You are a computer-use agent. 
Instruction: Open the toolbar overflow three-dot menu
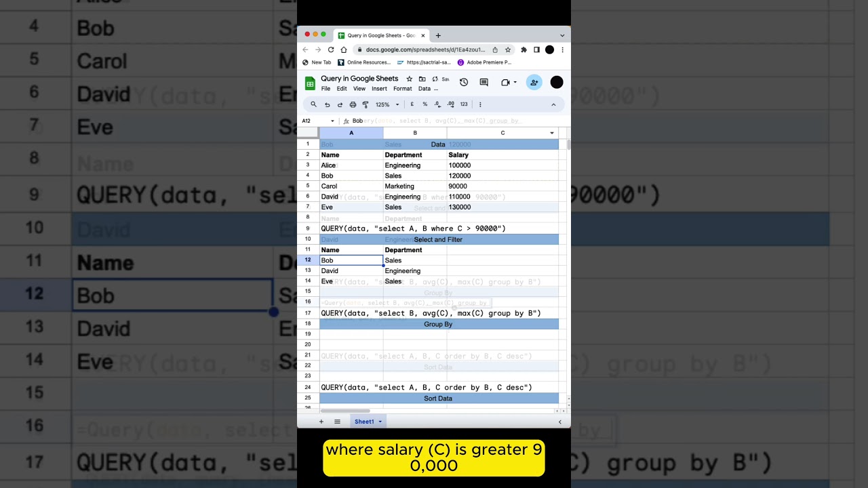tap(480, 104)
